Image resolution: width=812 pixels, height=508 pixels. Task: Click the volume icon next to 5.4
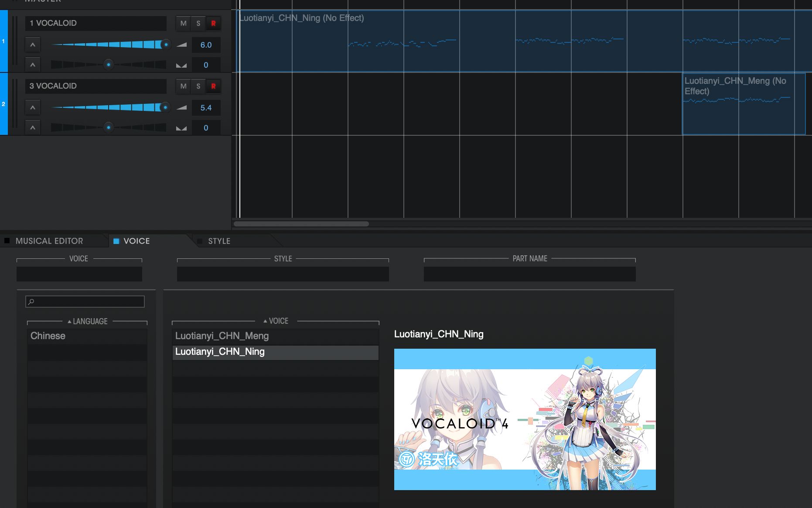point(181,107)
